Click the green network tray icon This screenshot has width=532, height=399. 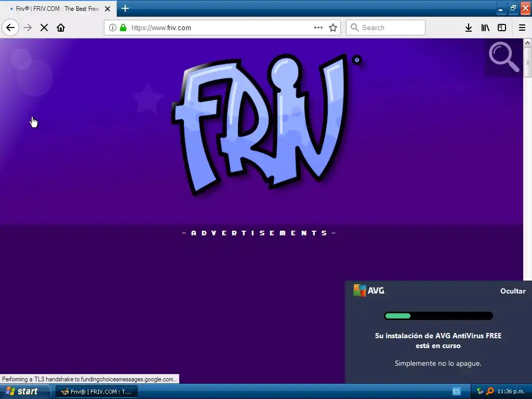(480, 391)
